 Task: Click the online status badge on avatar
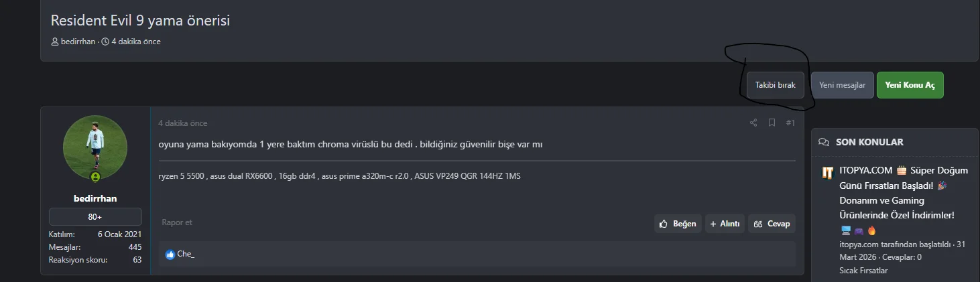pos(95,177)
